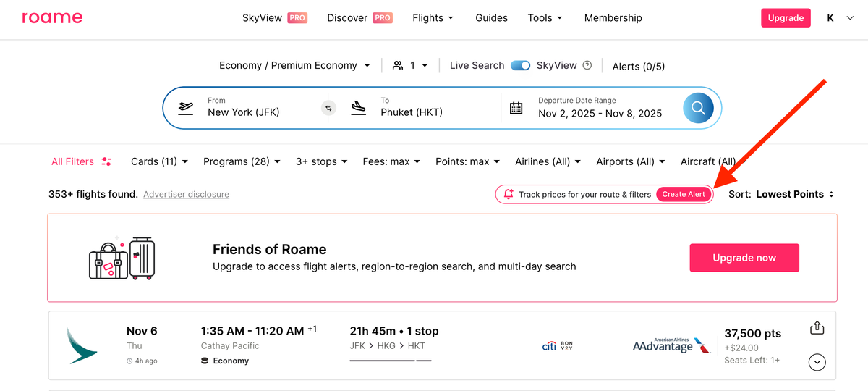Click the roame logo

click(x=52, y=18)
